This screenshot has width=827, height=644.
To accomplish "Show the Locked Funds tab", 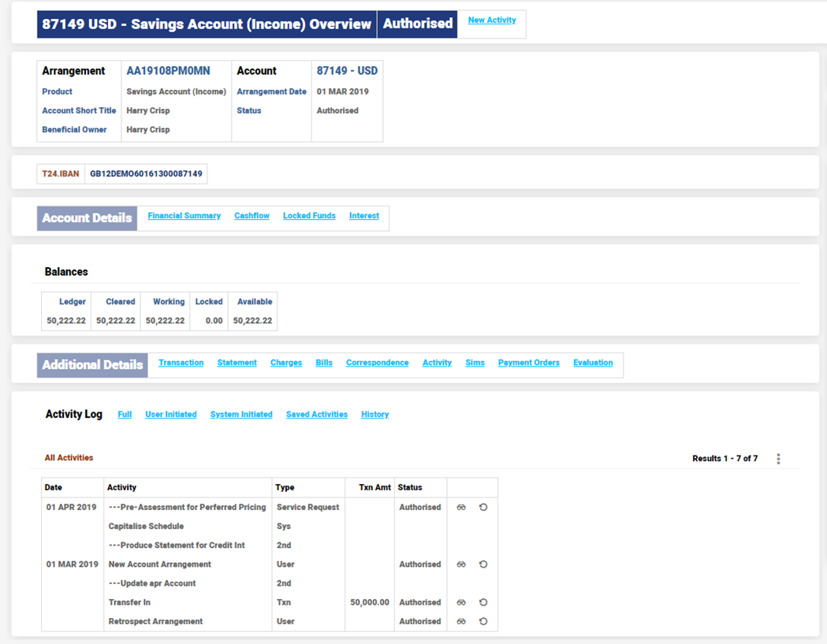I will click(x=309, y=216).
